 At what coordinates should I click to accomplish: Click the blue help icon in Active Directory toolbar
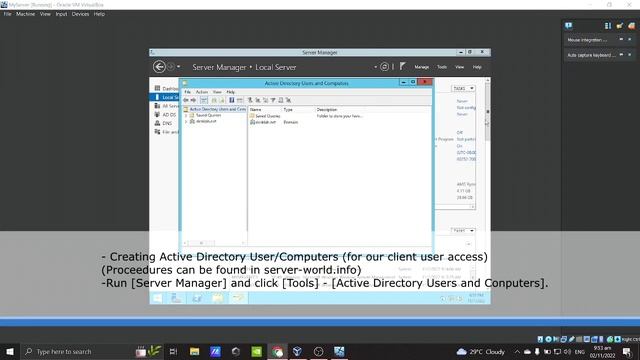coord(231,100)
